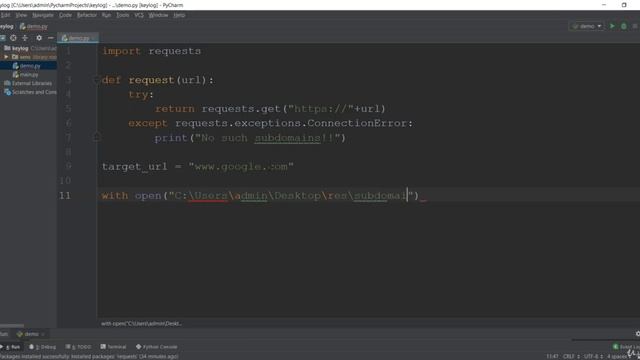The height and width of the screenshot is (360, 640).
Task: Open the Window menu
Action: [x=158, y=15]
